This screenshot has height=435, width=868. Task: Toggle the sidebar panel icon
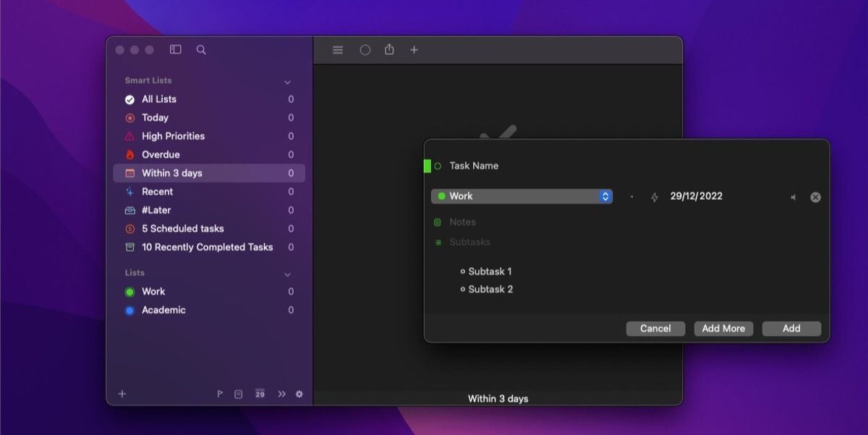(175, 50)
